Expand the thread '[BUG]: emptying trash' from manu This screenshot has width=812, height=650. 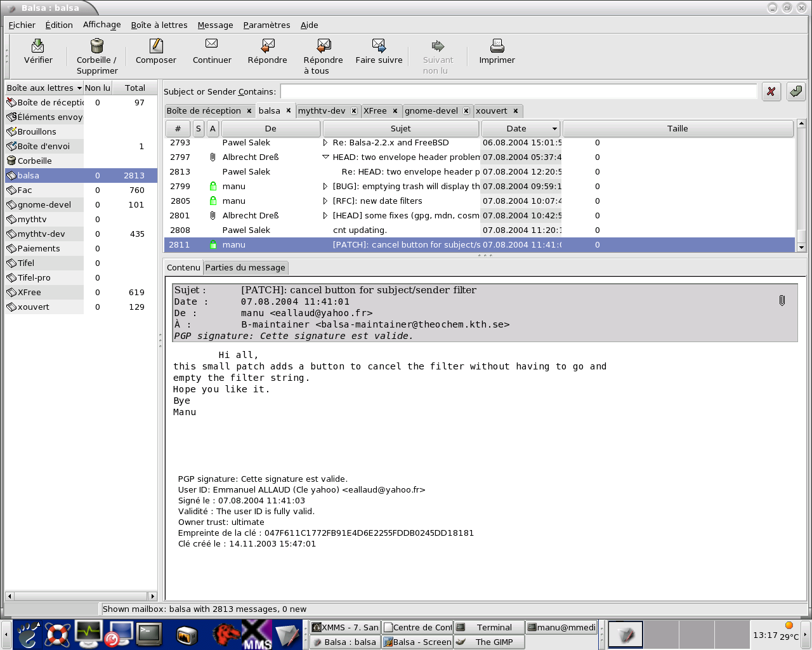(x=325, y=187)
